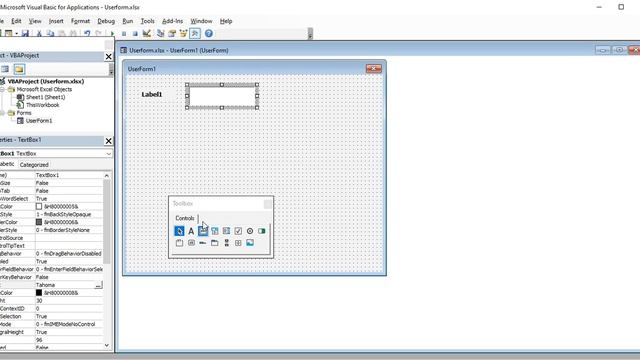Viewport: 640px width, 360px height.
Task: Click the Properties scrollbar down arrow
Action: click(x=107, y=345)
